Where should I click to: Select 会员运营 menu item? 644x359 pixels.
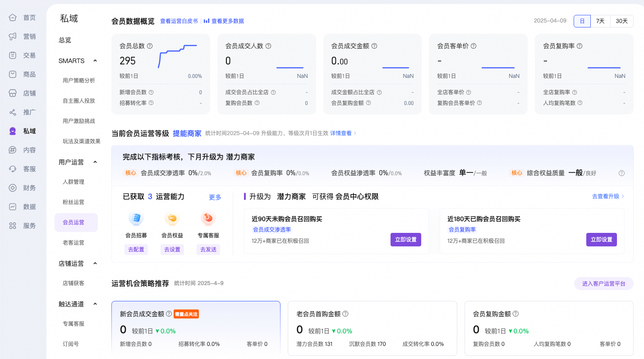click(76, 223)
